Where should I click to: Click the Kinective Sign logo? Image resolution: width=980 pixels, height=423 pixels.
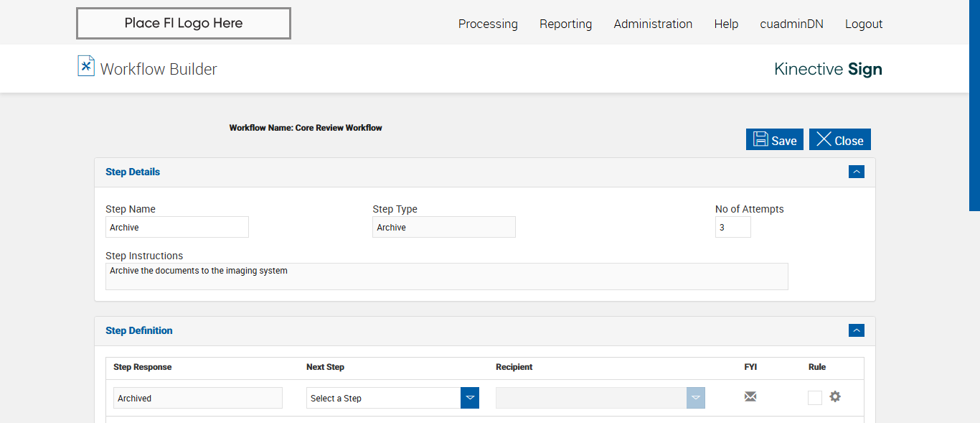(828, 69)
